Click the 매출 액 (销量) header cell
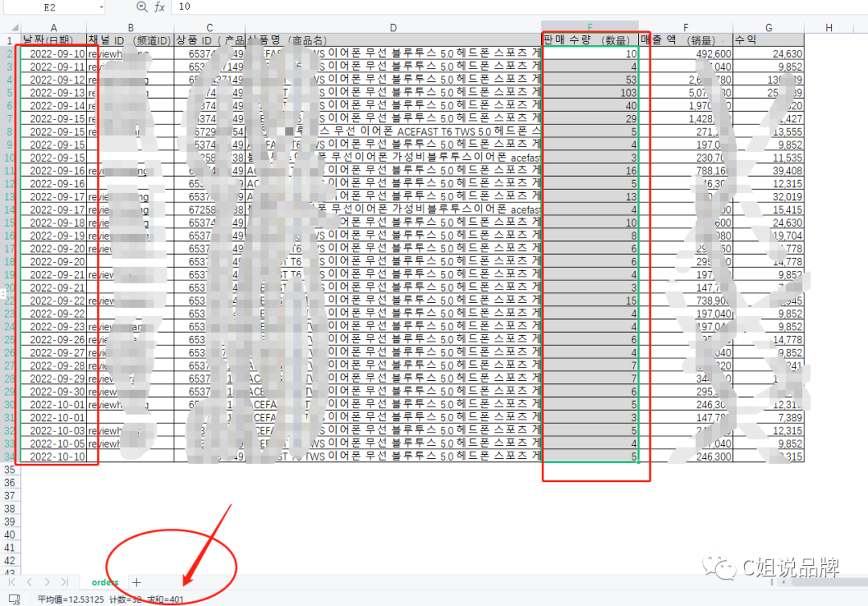This screenshot has width=868, height=606. point(686,40)
